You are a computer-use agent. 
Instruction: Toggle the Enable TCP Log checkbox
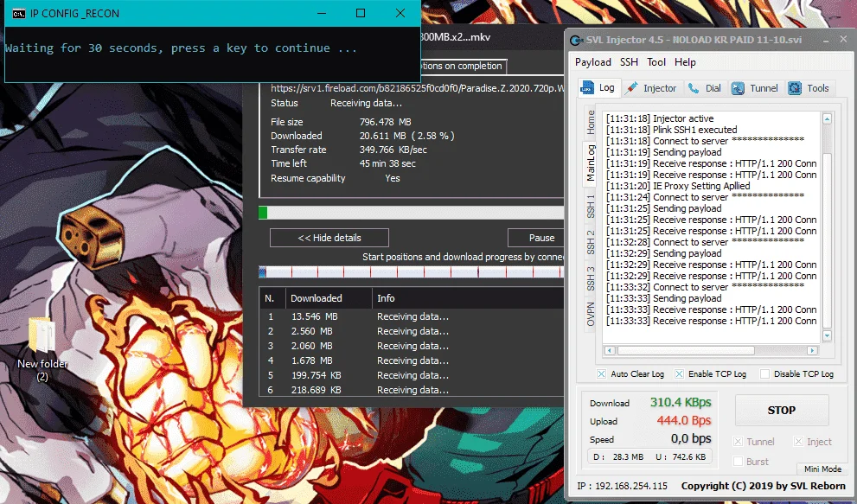[x=679, y=374]
